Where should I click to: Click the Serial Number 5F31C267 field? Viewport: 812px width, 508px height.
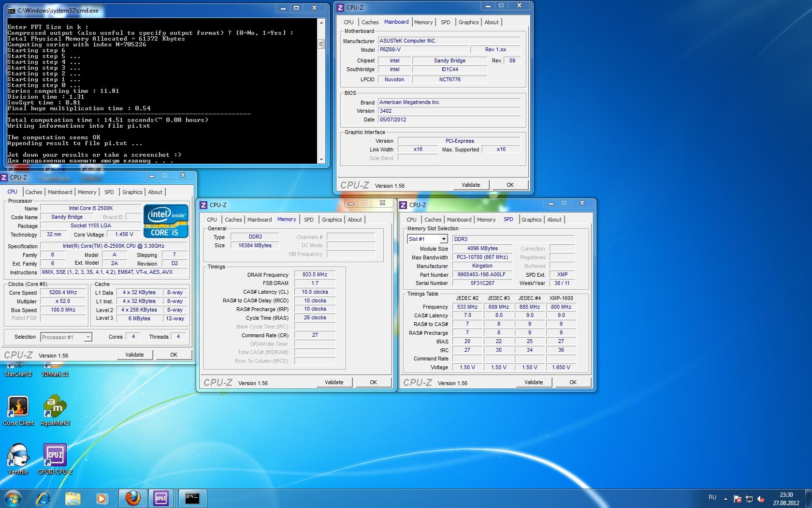point(482,284)
